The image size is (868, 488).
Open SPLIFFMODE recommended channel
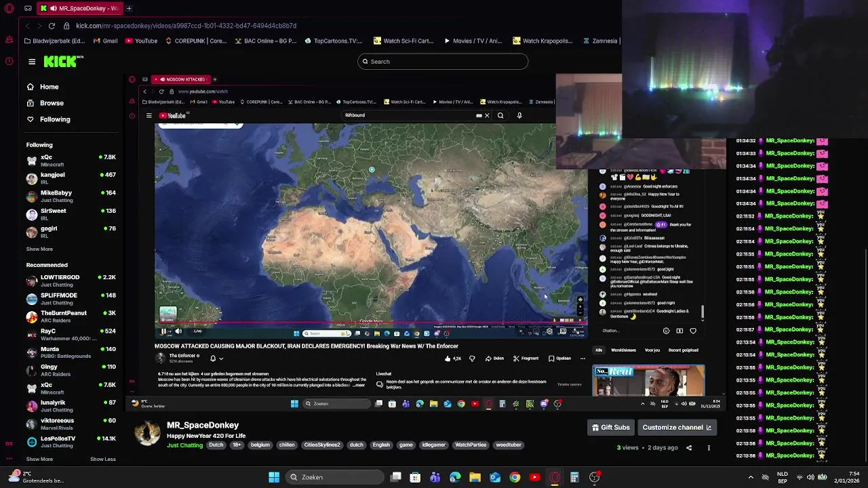71,299
